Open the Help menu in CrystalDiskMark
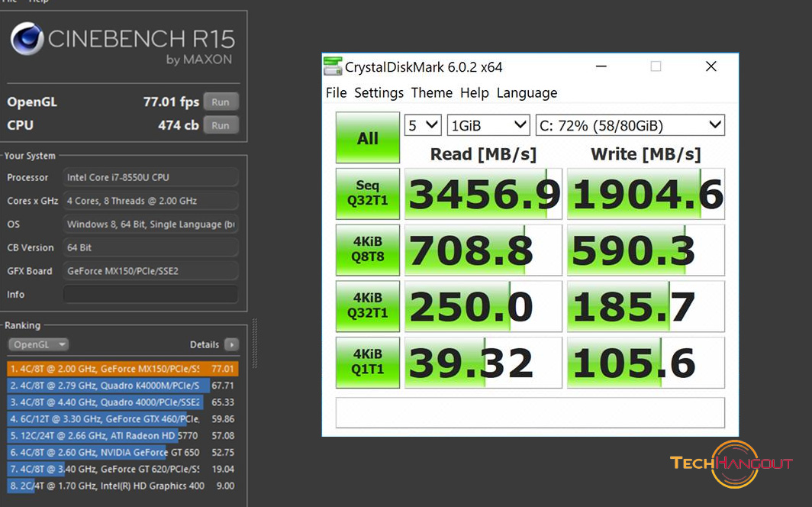 pyautogui.click(x=475, y=92)
